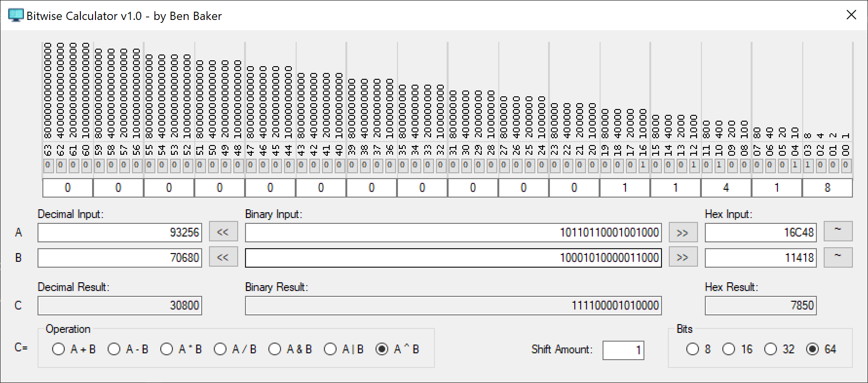
Task: Set bit width to 16
Action: coord(737,349)
